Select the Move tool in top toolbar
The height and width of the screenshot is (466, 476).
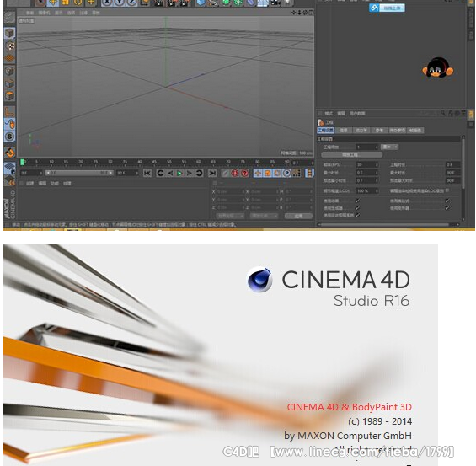53,3
